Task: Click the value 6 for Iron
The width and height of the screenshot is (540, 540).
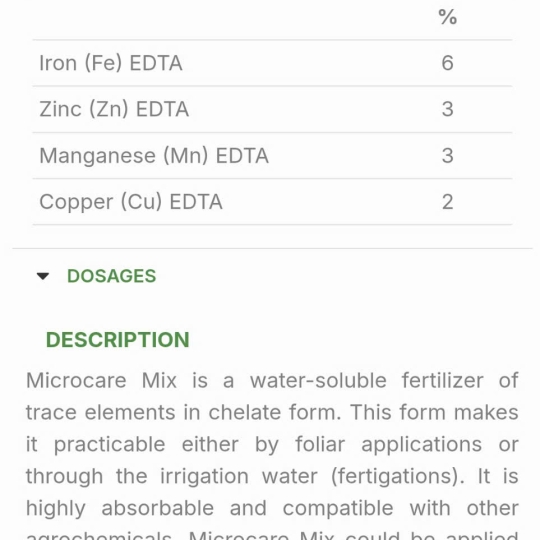Action: (x=447, y=63)
